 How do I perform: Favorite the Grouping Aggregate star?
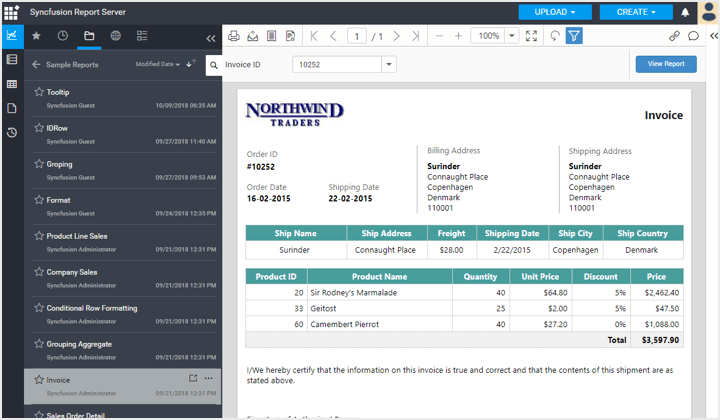[39, 344]
